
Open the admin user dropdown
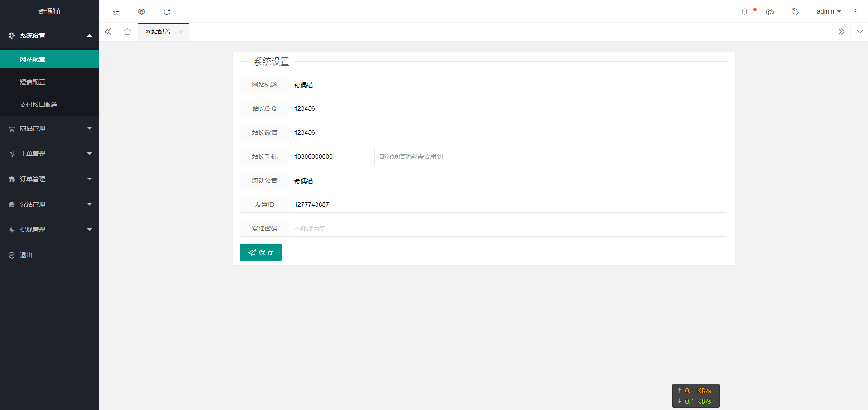pyautogui.click(x=829, y=11)
